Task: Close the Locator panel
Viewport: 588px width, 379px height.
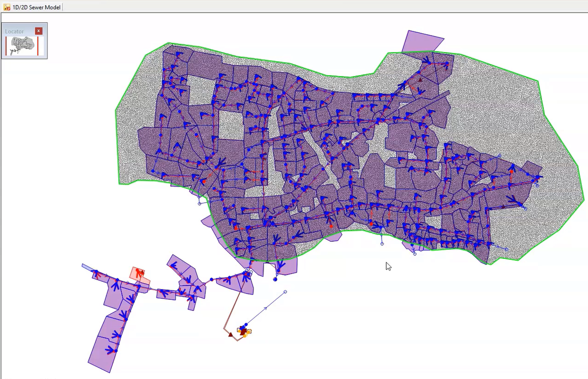Action: (x=39, y=31)
